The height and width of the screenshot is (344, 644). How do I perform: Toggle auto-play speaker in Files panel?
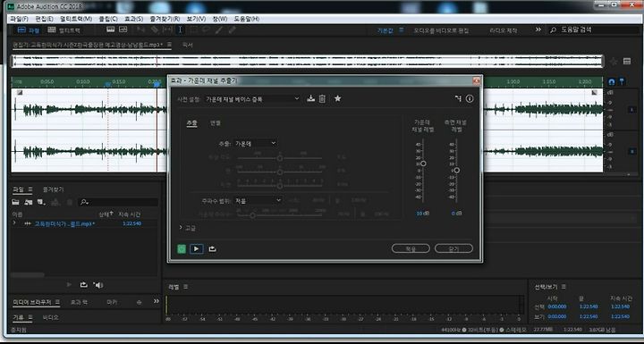pos(98,285)
